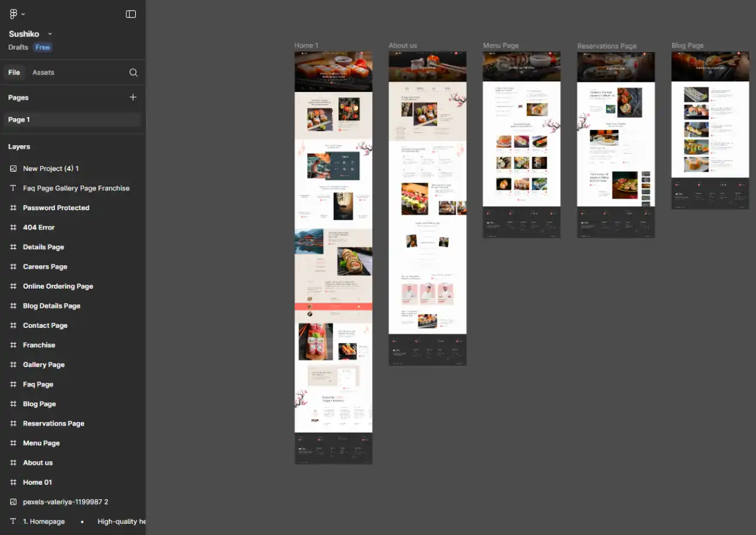Click the frame icon of About us layer
The width and height of the screenshot is (756, 535).
click(x=13, y=462)
